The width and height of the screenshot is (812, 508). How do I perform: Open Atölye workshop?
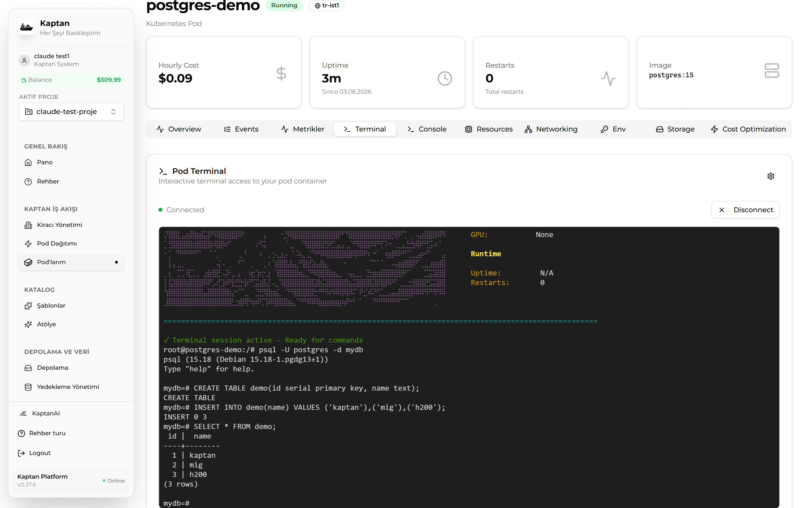click(71, 324)
